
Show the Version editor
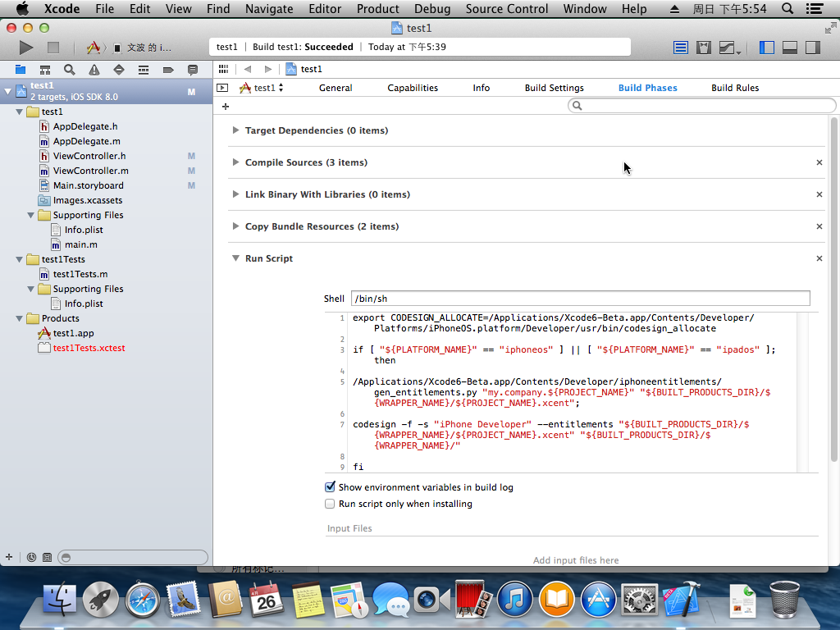(729, 48)
